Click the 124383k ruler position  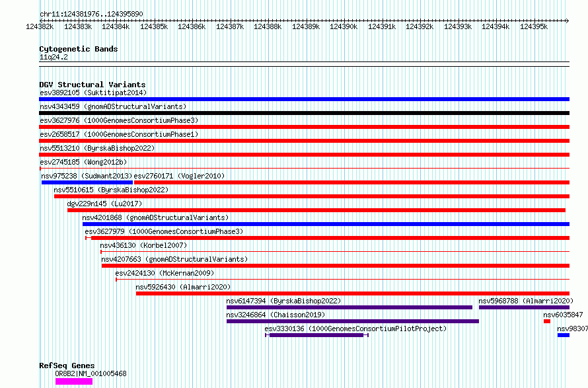click(77, 26)
